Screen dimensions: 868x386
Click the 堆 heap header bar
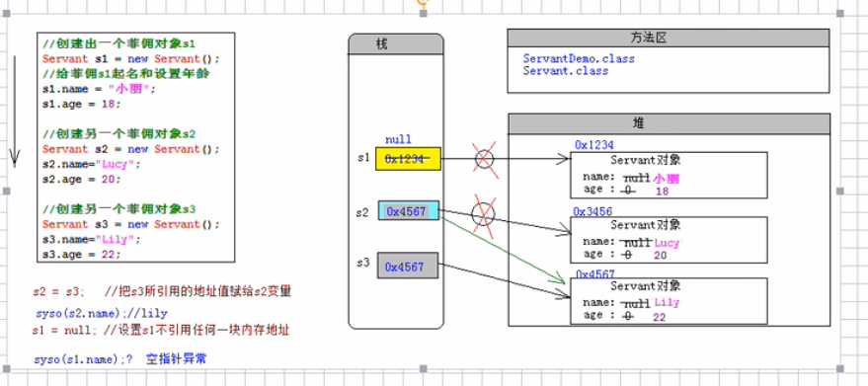tap(669, 124)
